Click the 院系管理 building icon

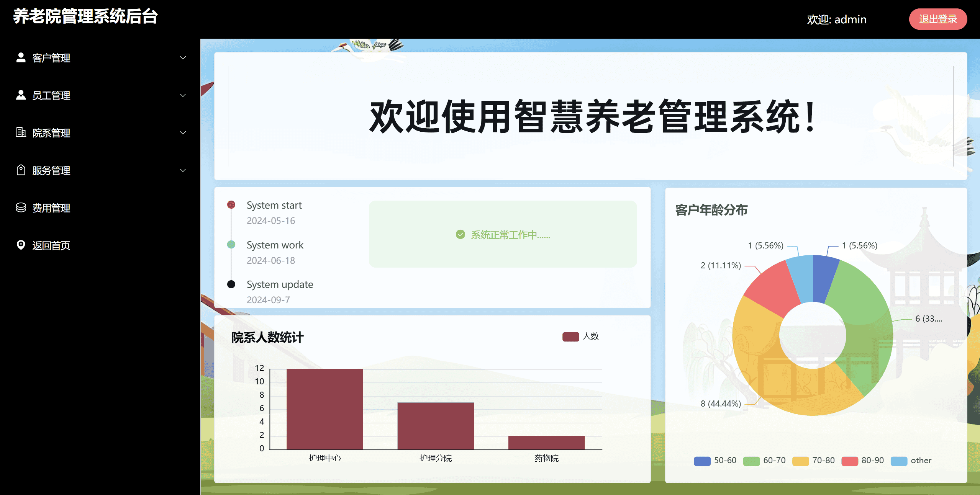(21, 132)
